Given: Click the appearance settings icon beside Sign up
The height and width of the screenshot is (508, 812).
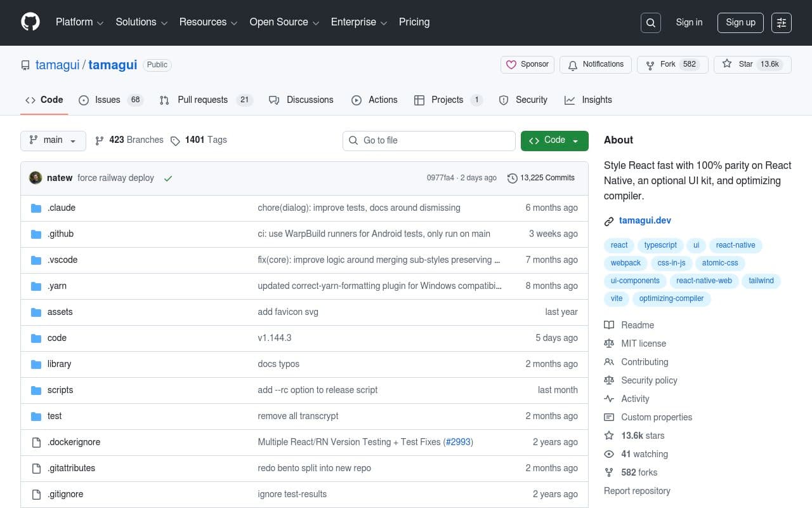Looking at the screenshot, I should tap(782, 23).
